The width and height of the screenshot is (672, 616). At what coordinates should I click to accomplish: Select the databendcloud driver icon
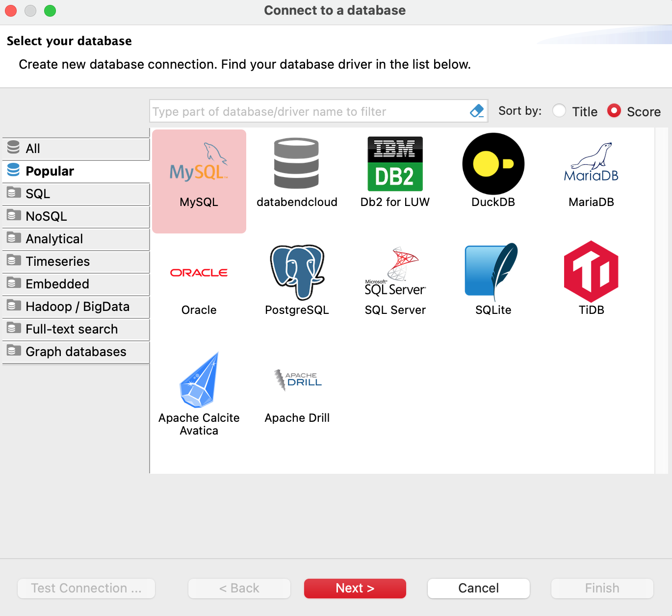pyautogui.click(x=296, y=164)
